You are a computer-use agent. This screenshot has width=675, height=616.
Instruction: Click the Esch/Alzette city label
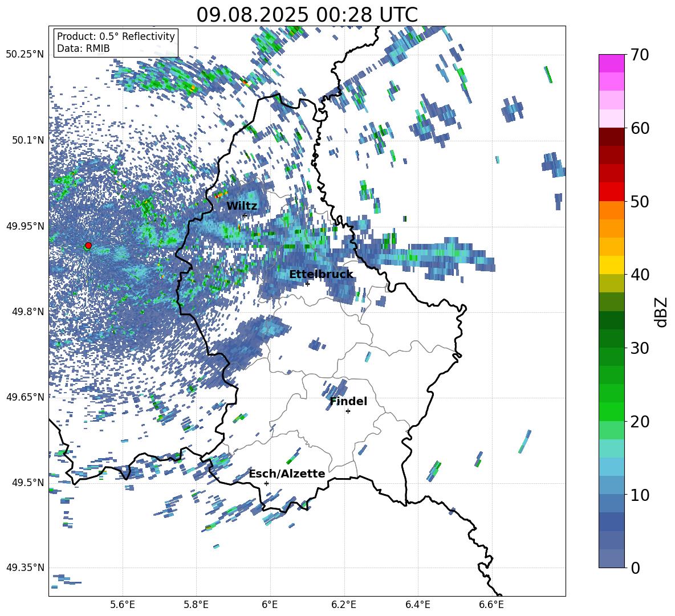tap(287, 474)
